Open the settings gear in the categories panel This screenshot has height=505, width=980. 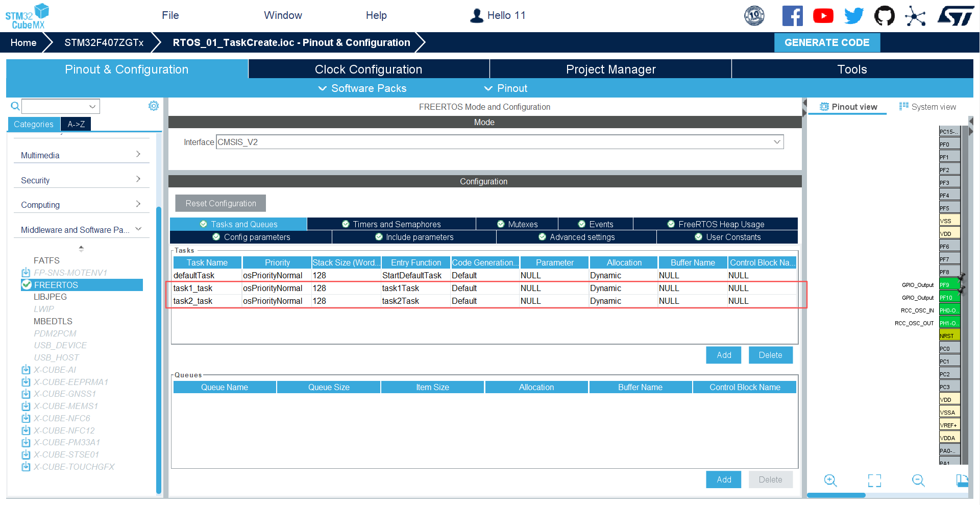click(x=154, y=106)
